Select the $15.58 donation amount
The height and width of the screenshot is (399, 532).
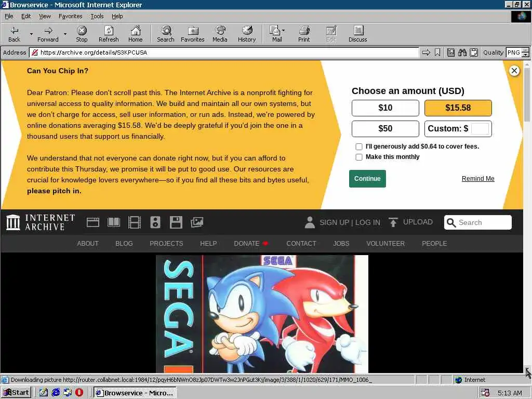[x=458, y=108]
